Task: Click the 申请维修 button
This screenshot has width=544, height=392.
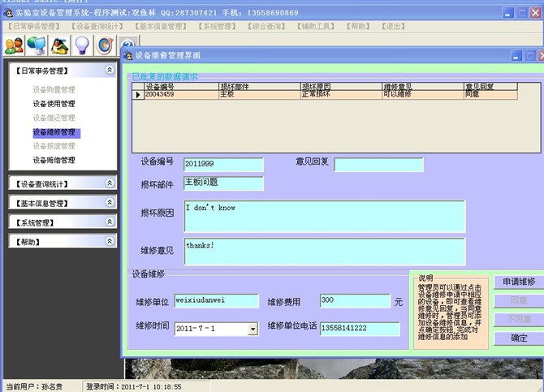Action: [519, 282]
